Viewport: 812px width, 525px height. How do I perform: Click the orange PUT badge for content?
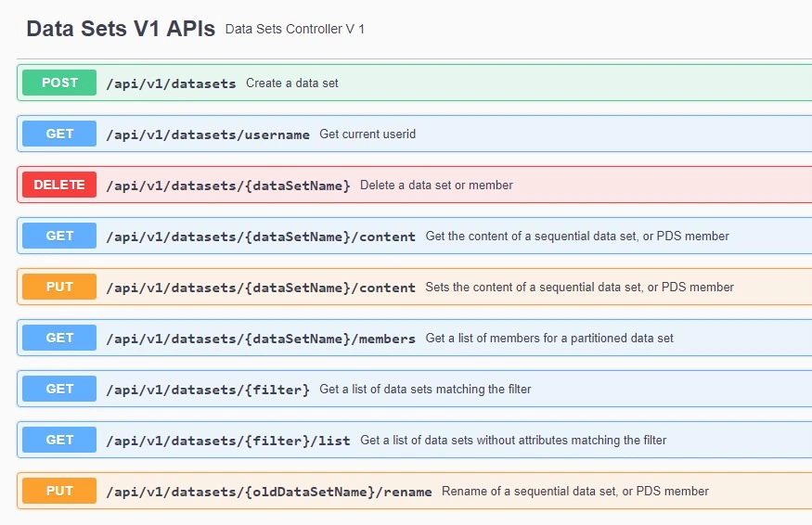(59, 287)
